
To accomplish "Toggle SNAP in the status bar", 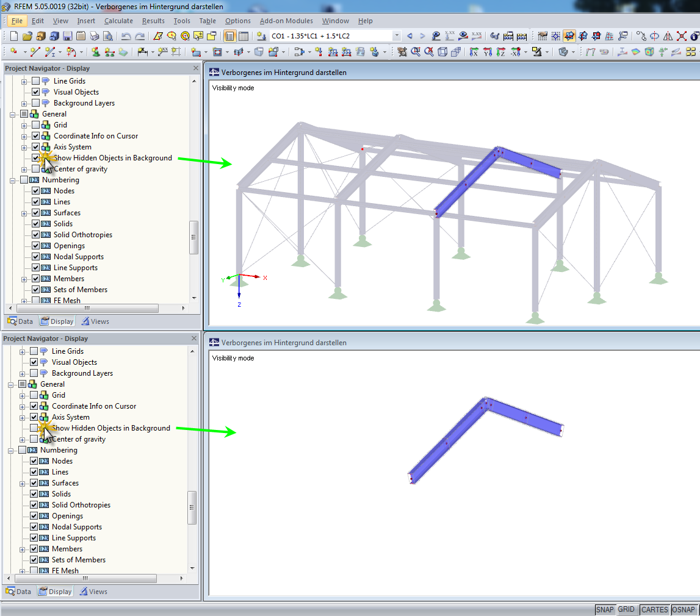I will [x=605, y=610].
